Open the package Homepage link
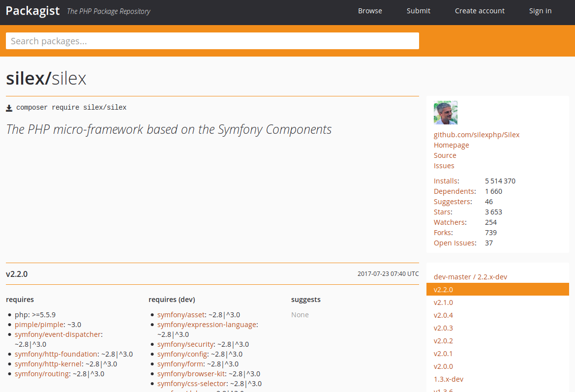This screenshot has width=575, height=392. click(x=451, y=145)
